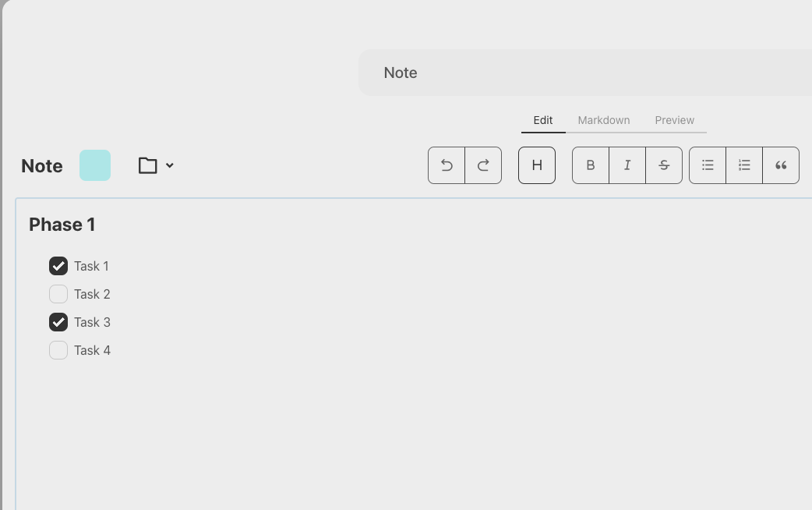Click the Note title input field

584,73
